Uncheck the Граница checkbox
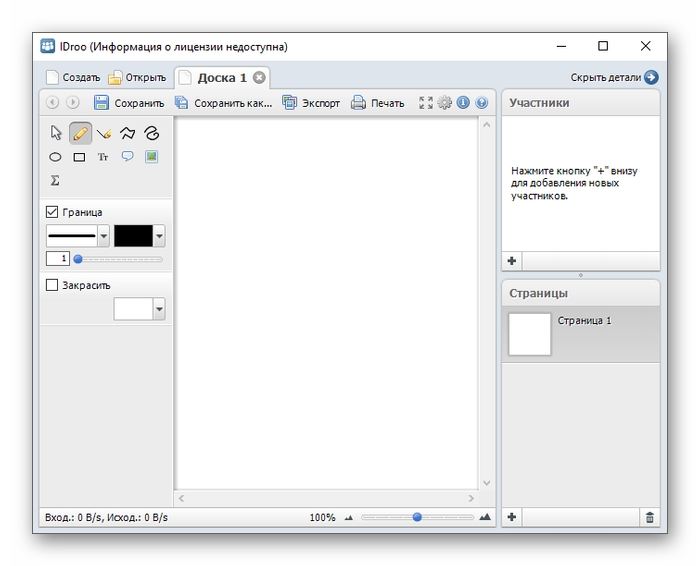 pos(52,212)
